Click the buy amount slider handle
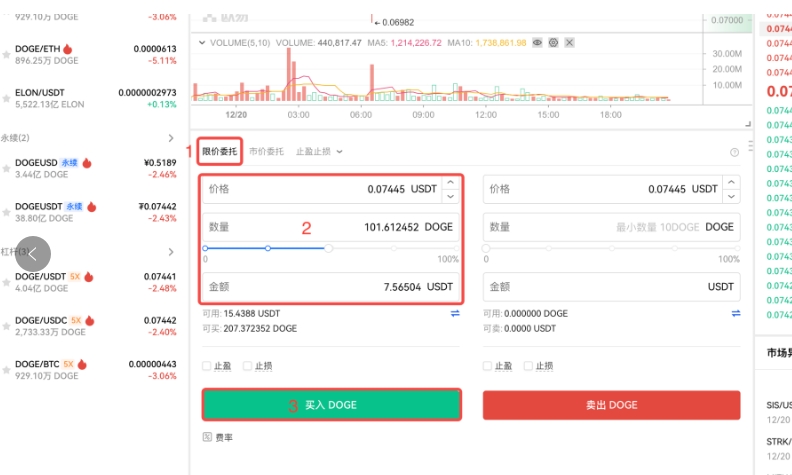This screenshot has height=475, width=792. click(x=328, y=248)
